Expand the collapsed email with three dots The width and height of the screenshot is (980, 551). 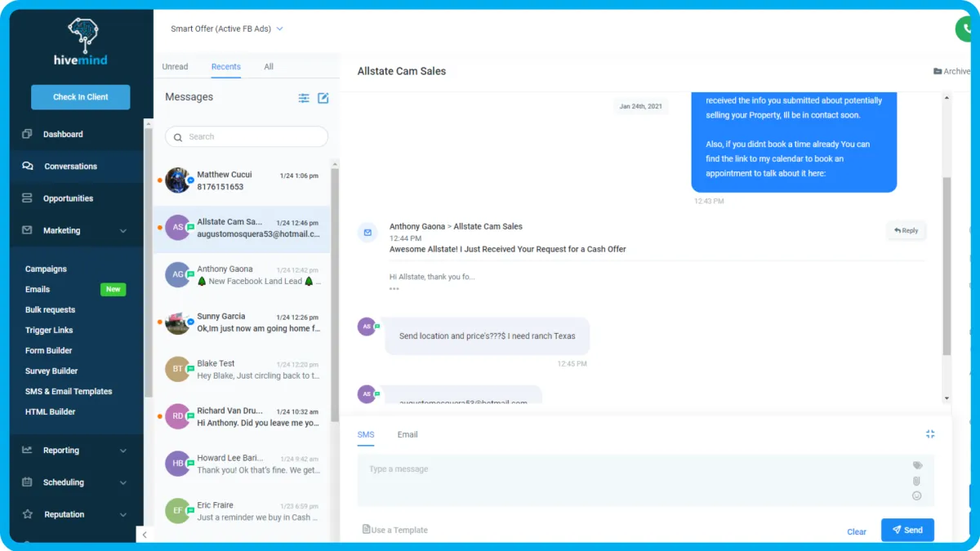tap(394, 288)
